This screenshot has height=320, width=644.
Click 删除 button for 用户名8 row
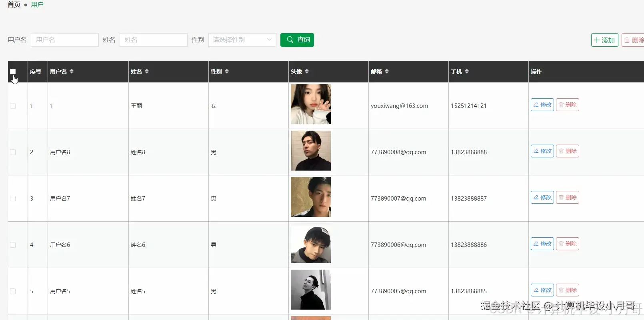pyautogui.click(x=567, y=151)
